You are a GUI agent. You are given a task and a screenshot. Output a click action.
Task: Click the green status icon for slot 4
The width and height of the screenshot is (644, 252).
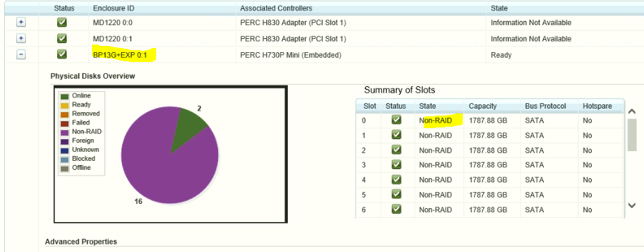click(x=397, y=180)
